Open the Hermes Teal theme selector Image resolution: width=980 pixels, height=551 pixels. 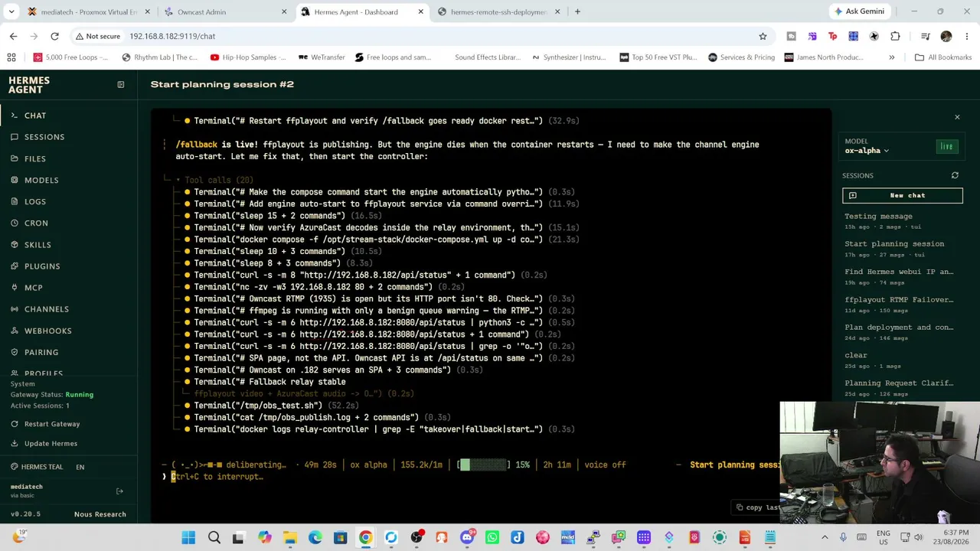pyautogui.click(x=37, y=467)
